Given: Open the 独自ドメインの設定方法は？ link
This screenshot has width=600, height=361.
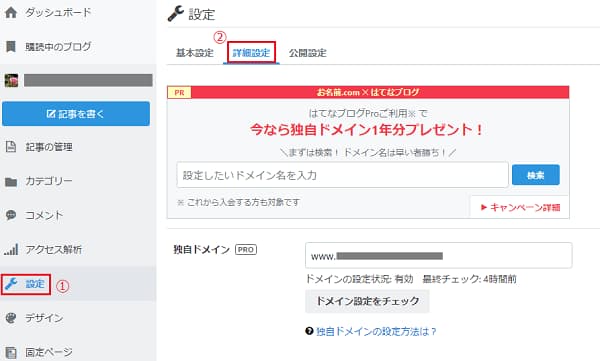Looking at the screenshot, I should click(x=376, y=332).
